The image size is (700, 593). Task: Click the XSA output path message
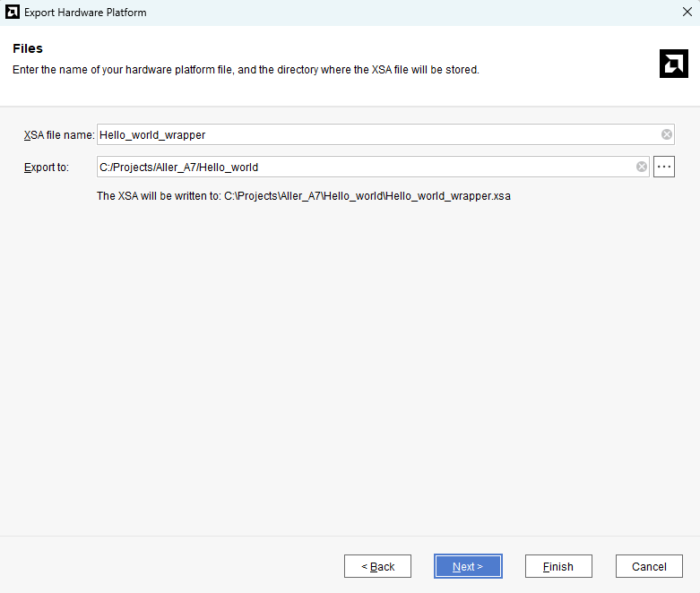coord(303,195)
